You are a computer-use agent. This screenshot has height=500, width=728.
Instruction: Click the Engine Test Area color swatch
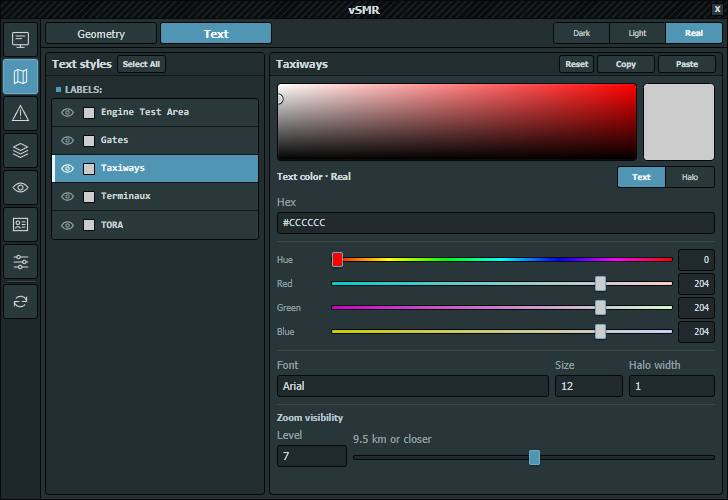click(x=89, y=112)
